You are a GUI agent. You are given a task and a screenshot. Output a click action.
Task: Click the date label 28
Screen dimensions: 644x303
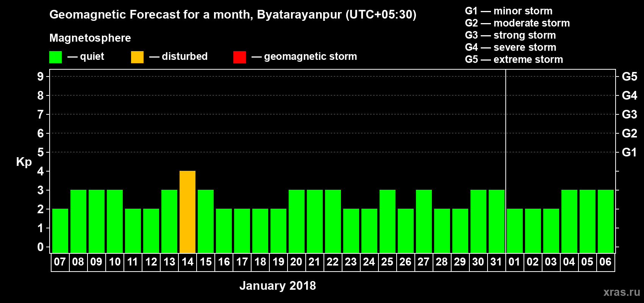pos(442,262)
